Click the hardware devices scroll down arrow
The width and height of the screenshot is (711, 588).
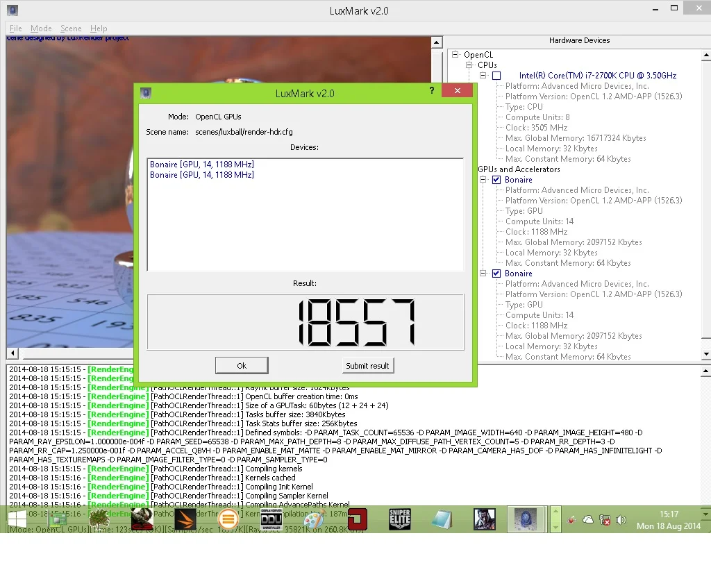[705, 354]
